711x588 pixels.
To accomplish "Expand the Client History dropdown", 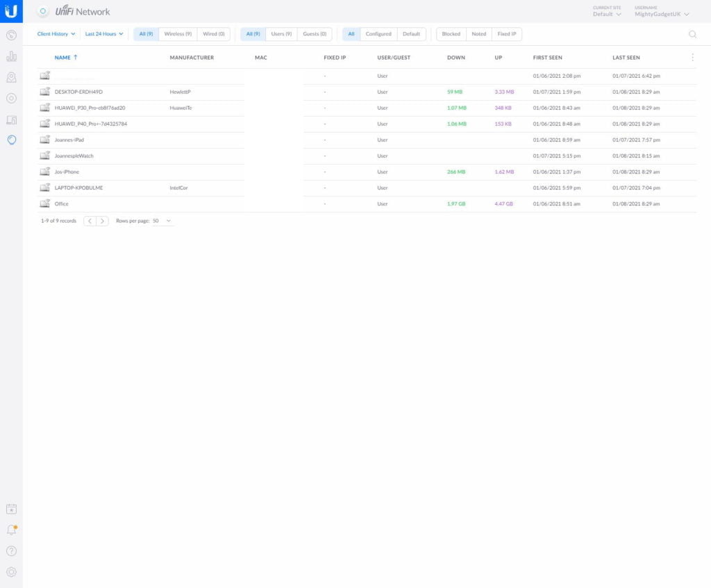I will point(56,34).
